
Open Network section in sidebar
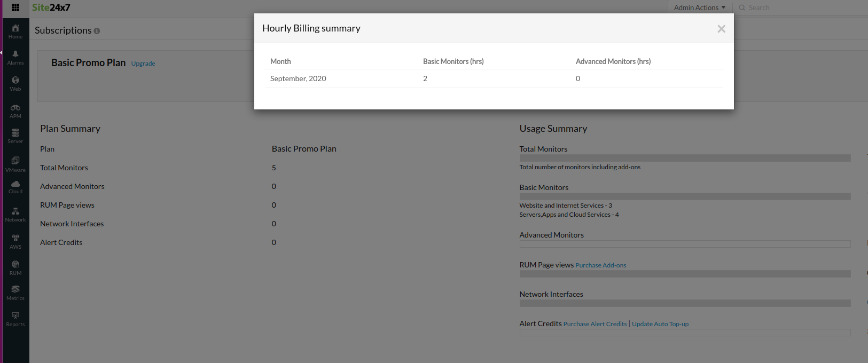coord(15,215)
